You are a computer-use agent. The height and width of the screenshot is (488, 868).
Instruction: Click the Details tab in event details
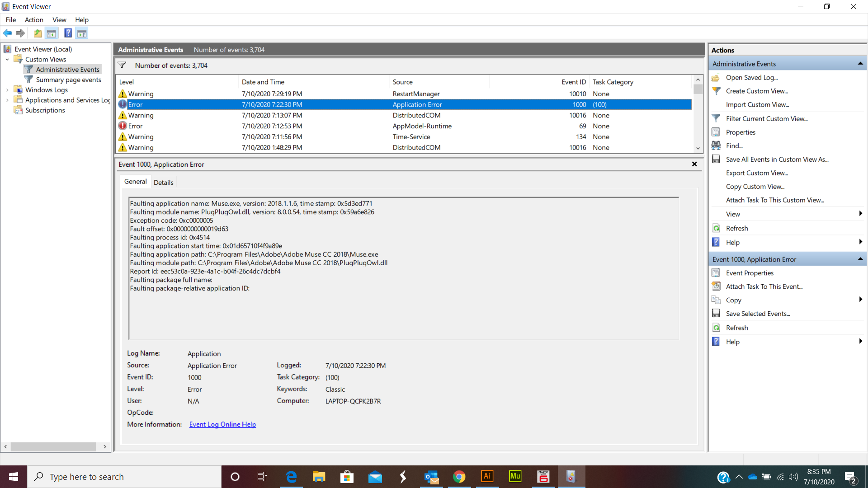click(163, 183)
